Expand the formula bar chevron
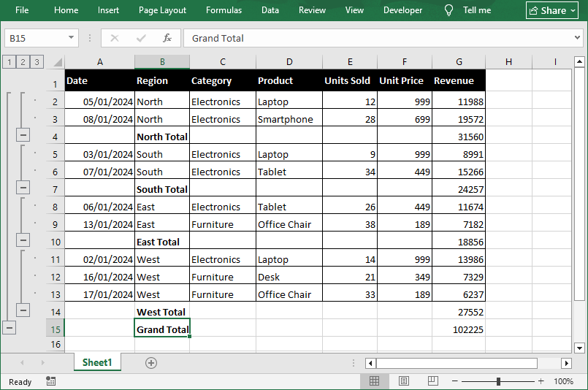Viewport: 588px width, 390px height. (x=577, y=37)
